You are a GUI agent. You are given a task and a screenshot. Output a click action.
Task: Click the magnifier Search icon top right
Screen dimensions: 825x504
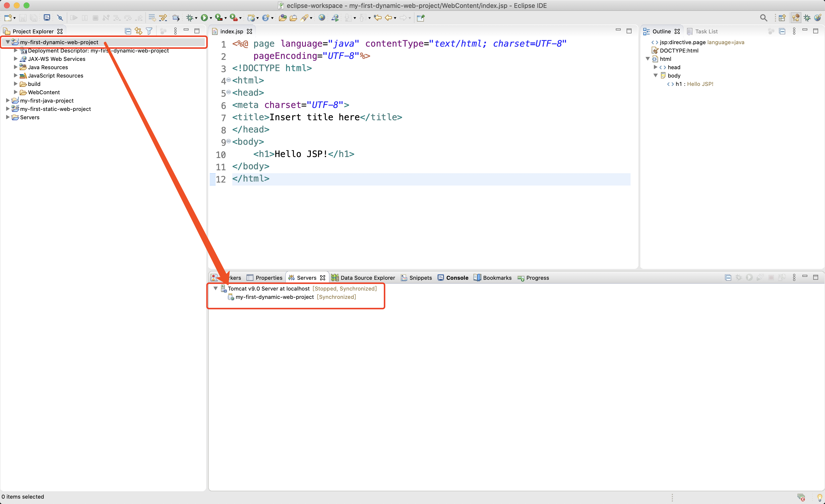pyautogui.click(x=763, y=18)
